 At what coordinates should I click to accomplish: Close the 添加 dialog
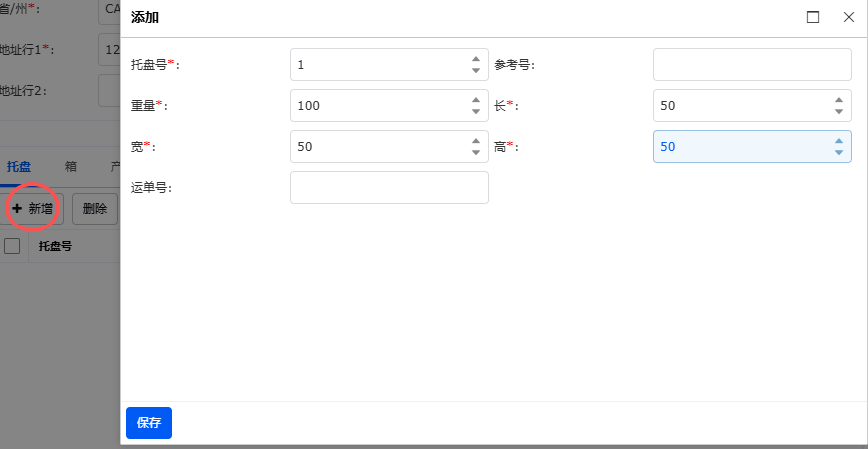[x=849, y=17]
